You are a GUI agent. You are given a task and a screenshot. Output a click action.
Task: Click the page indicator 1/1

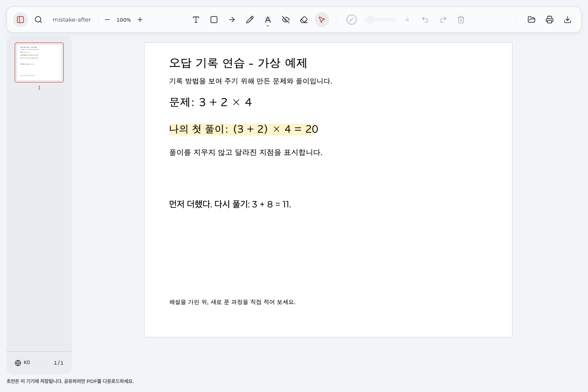click(x=59, y=363)
